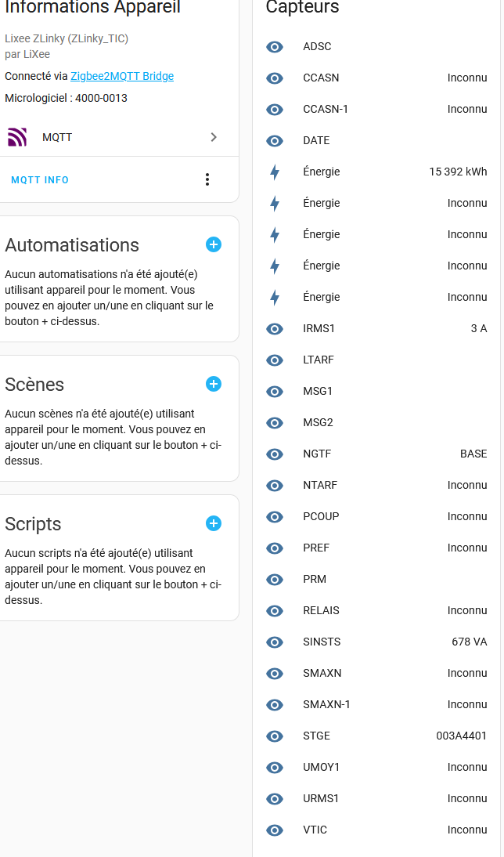Click the eye icon next to SINSTS
This screenshot has height=857, width=504.
coord(275,642)
